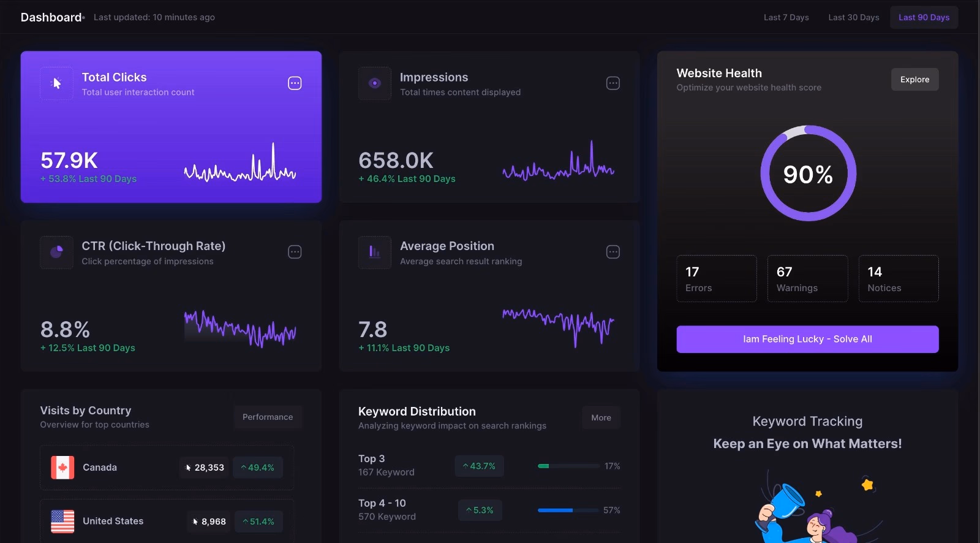Click the 8.8% CTR value
The height and width of the screenshot is (543, 980).
click(x=65, y=330)
